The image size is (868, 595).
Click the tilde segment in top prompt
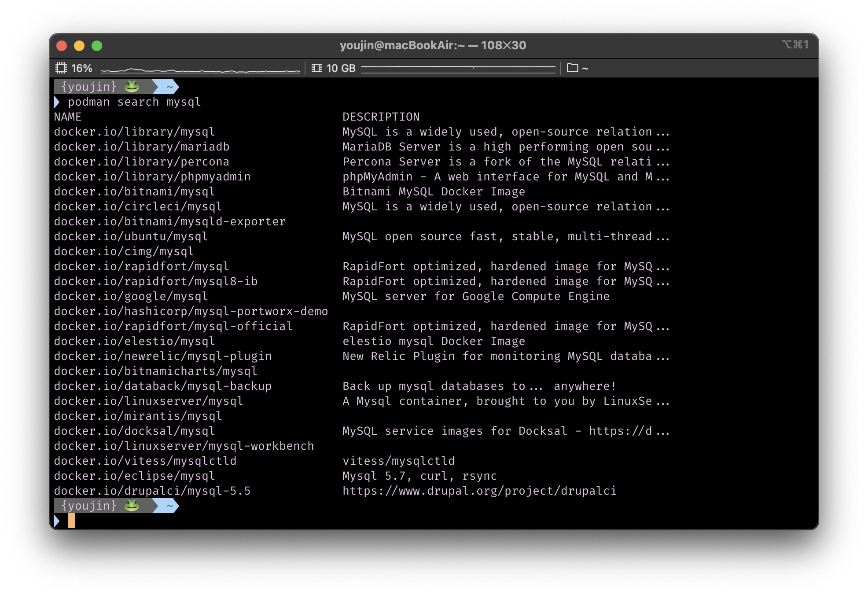click(x=169, y=87)
